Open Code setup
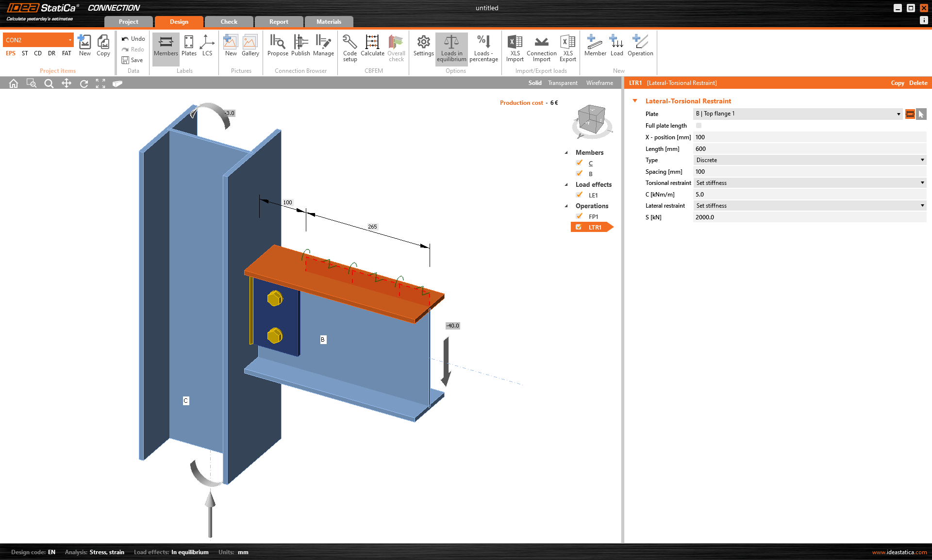Screen dimensions: 932x560 click(349, 48)
